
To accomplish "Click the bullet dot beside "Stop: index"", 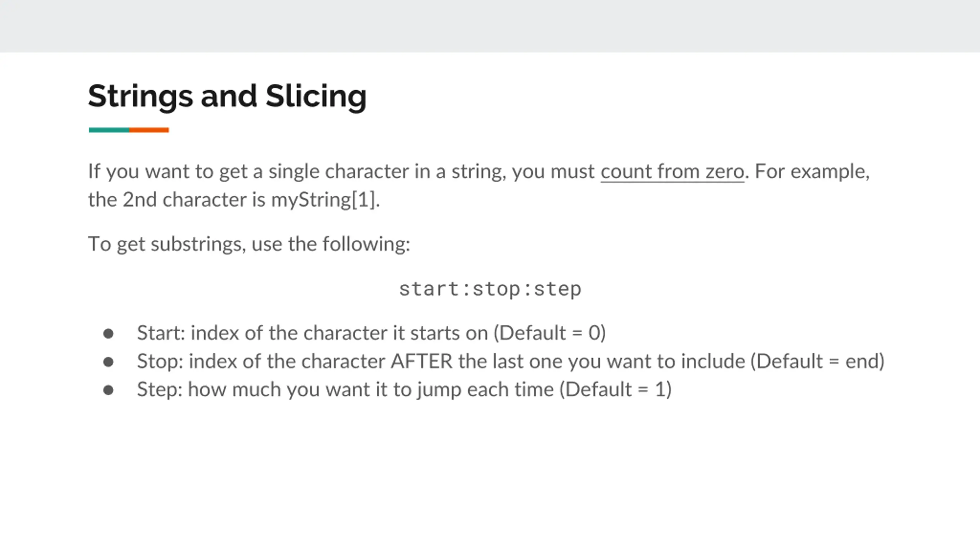I will coord(108,362).
